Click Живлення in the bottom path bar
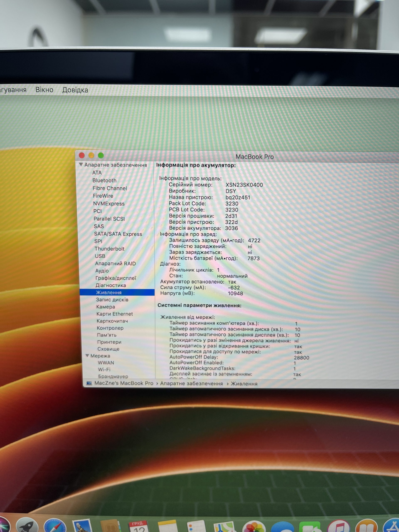This screenshot has height=532, width=399. (244, 384)
